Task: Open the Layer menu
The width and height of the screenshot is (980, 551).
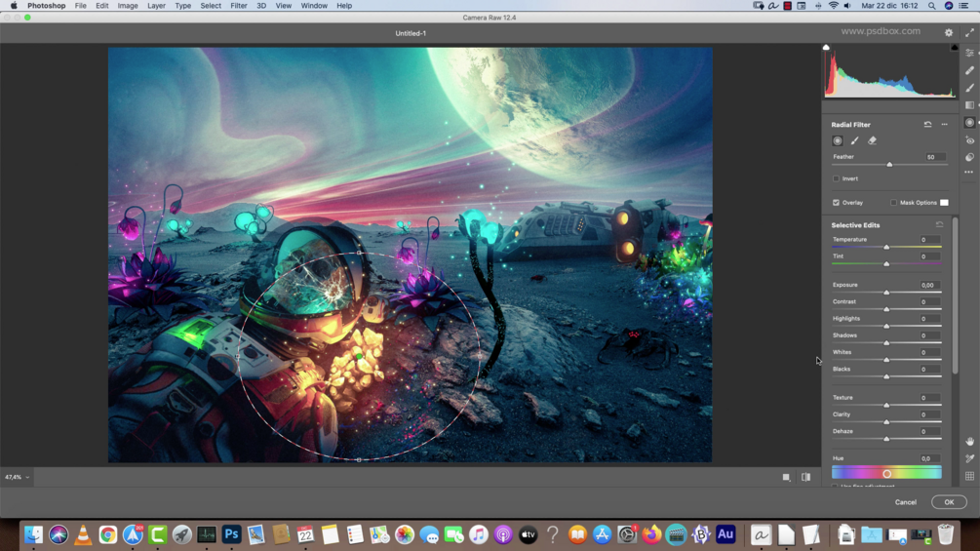Action: coord(156,6)
